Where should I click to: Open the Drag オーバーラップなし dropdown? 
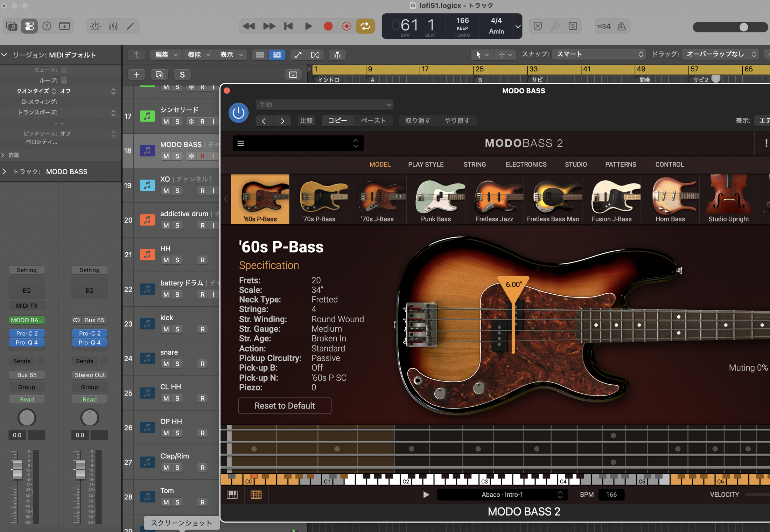coord(720,54)
